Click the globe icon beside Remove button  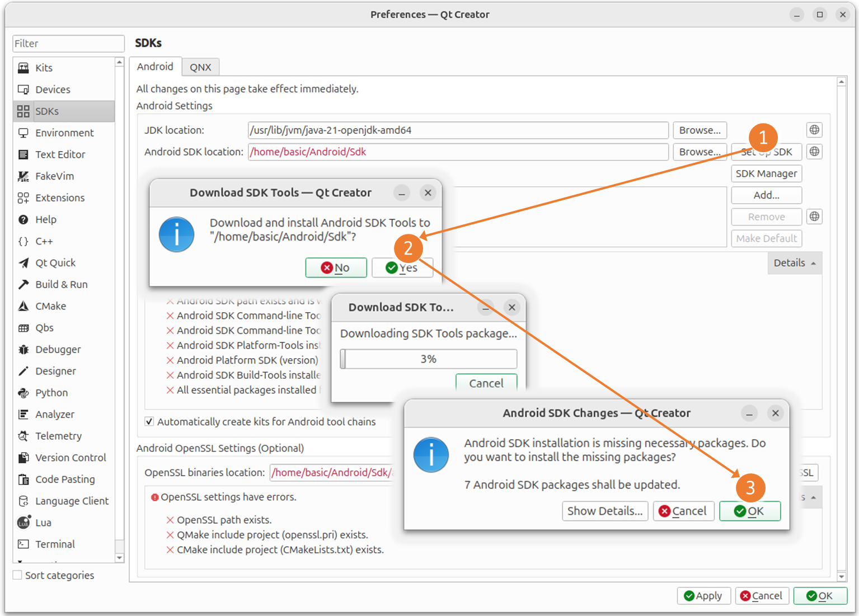click(814, 217)
